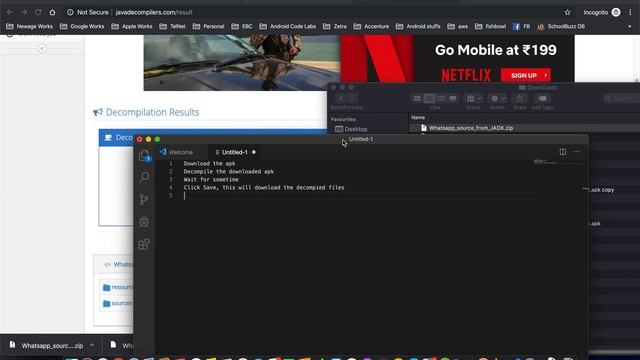Open Newage Works bookmark folder
Viewport: 640px width, 360px height.
pos(29,26)
